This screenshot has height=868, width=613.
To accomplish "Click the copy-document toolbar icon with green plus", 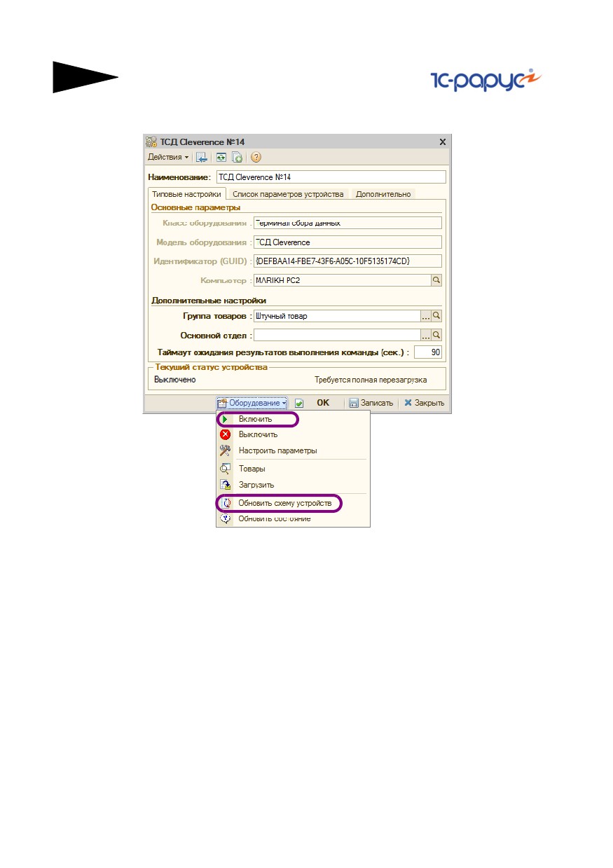I will [237, 157].
